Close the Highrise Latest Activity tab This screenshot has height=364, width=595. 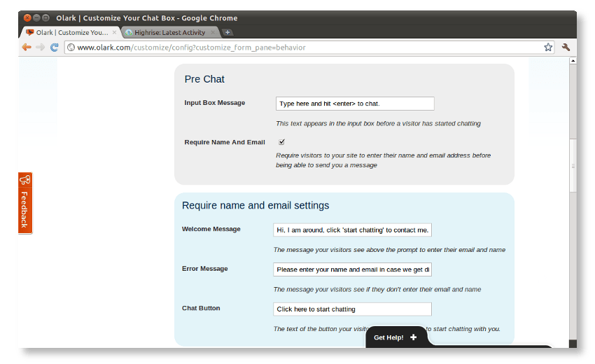(213, 32)
